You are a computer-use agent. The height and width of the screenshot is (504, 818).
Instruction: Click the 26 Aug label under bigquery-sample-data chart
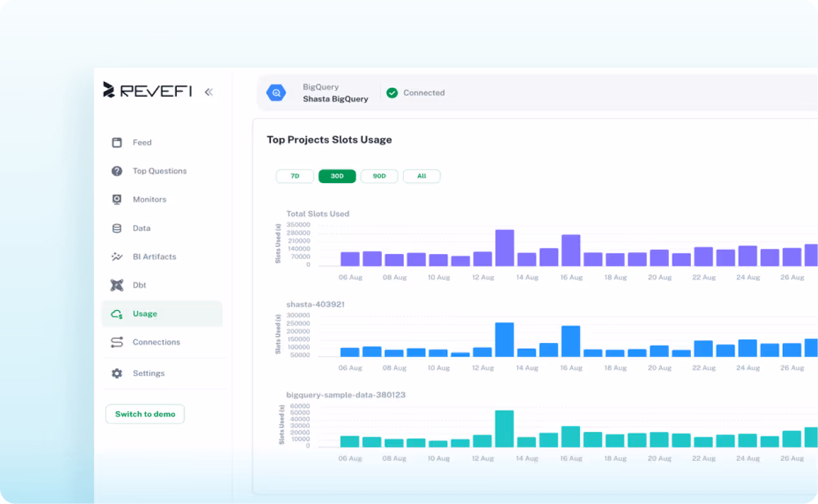(x=792, y=458)
